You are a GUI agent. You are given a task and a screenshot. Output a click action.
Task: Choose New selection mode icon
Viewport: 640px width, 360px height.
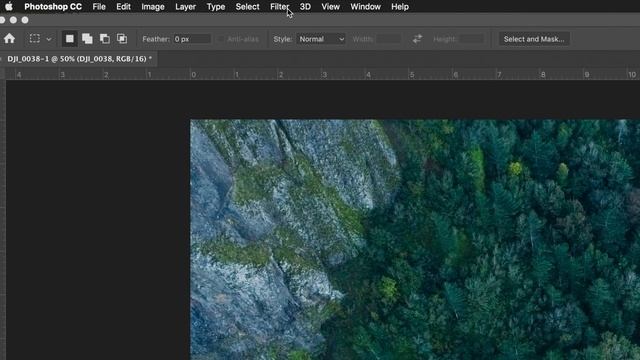point(70,39)
